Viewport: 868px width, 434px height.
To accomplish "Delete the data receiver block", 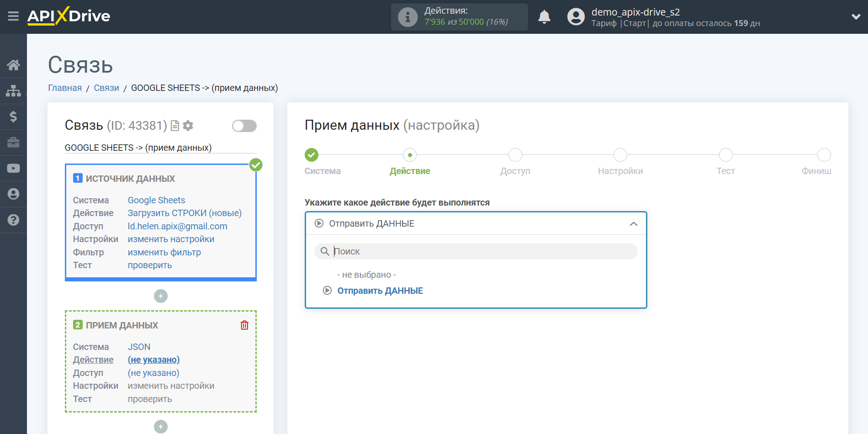I will pos(244,325).
